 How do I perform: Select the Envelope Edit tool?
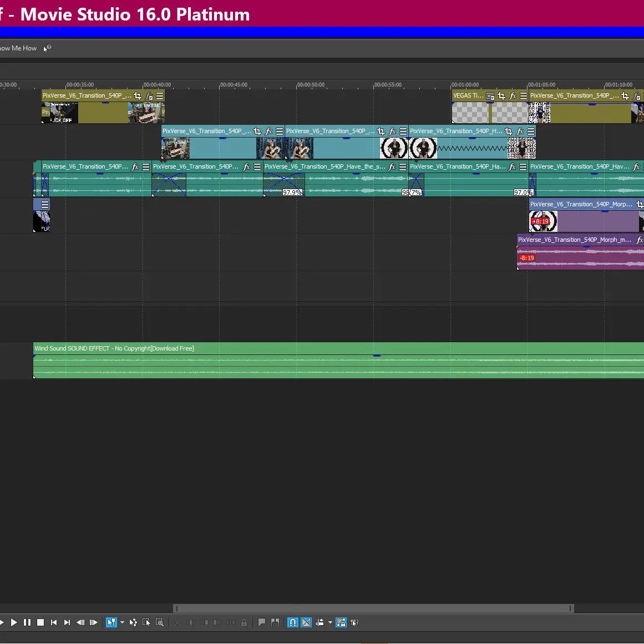[x=133, y=622]
